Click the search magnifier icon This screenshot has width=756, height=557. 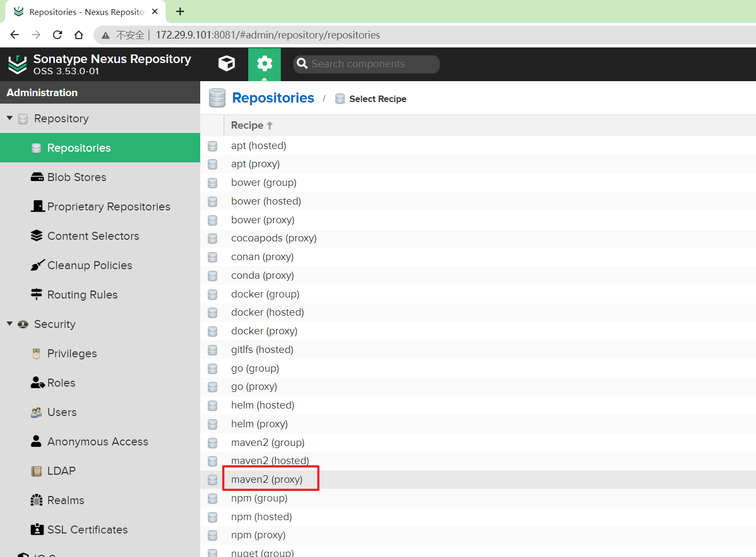point(302,64)
